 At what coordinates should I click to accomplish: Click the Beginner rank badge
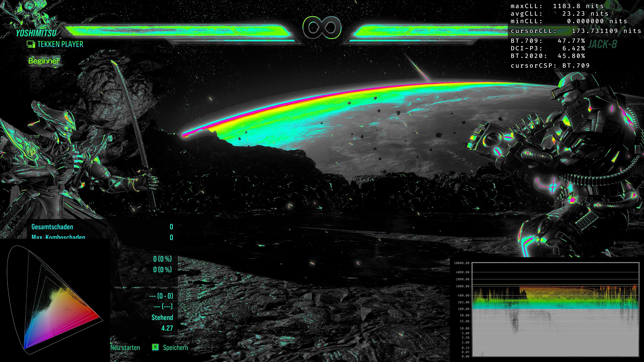pyautogui.click(x=44, y=61)
